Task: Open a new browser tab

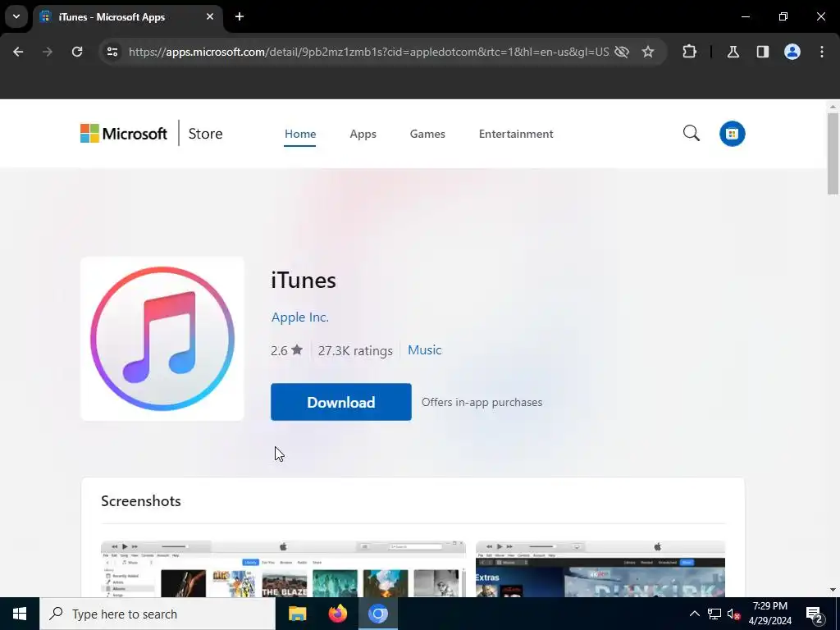Action: [240, 16]
